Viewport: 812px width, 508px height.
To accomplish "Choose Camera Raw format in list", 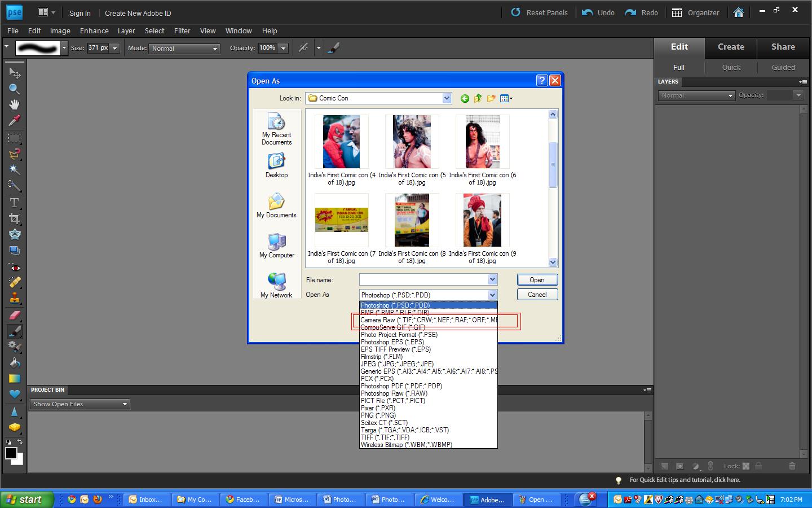I will pyautogui.click(x=429, y=320).
